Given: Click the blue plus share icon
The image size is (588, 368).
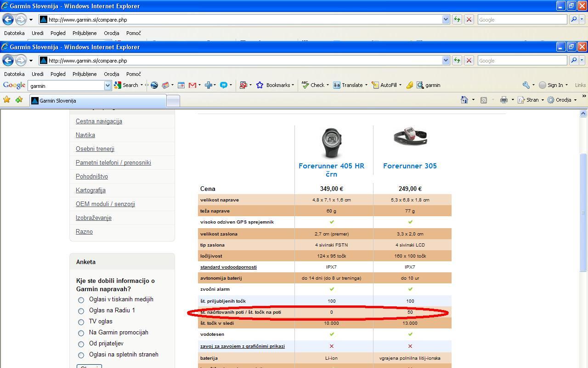Looking at the screenshot, I should coord(209,85).
